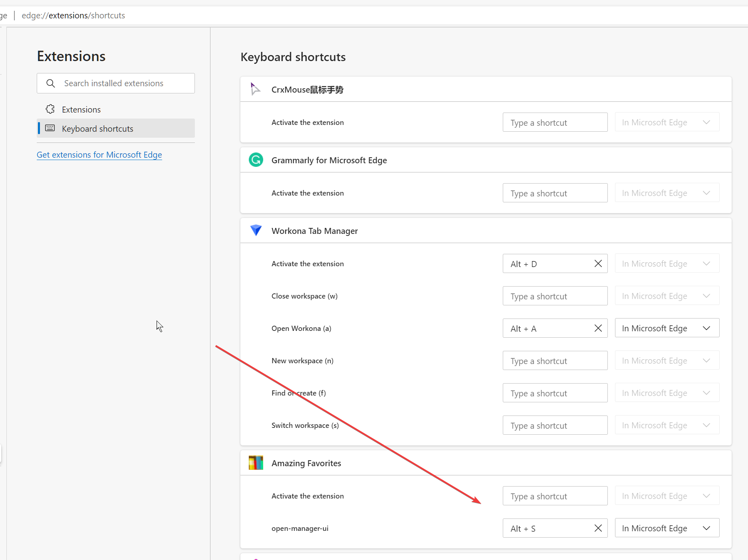Click the Switch workspace (s) label
The width and height of the screenshot is (748, 560).
coord(305,425)
